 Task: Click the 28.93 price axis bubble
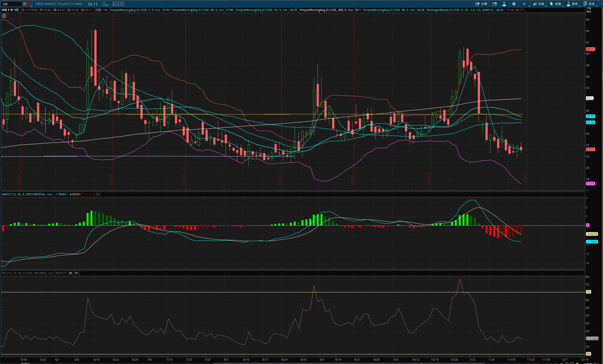590,116
